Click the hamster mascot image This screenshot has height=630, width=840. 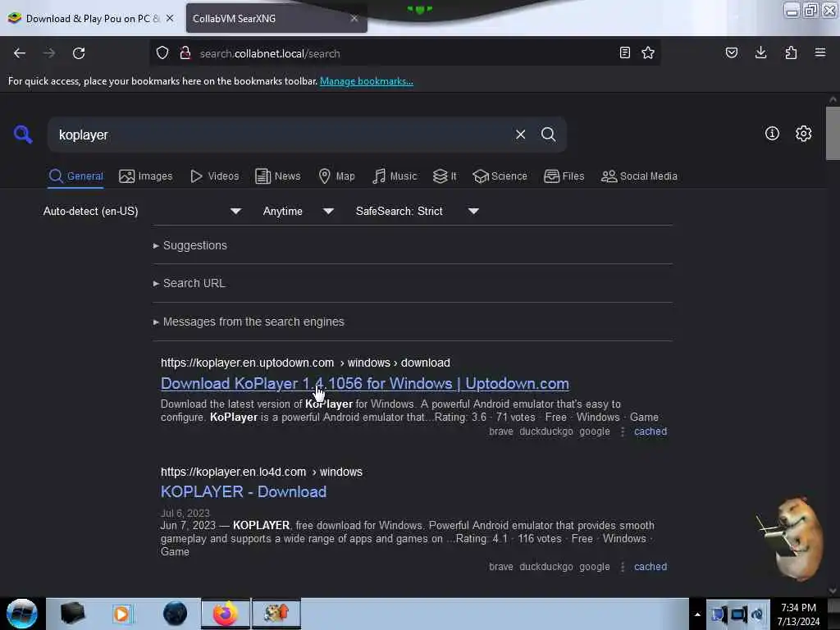(792, 538)
